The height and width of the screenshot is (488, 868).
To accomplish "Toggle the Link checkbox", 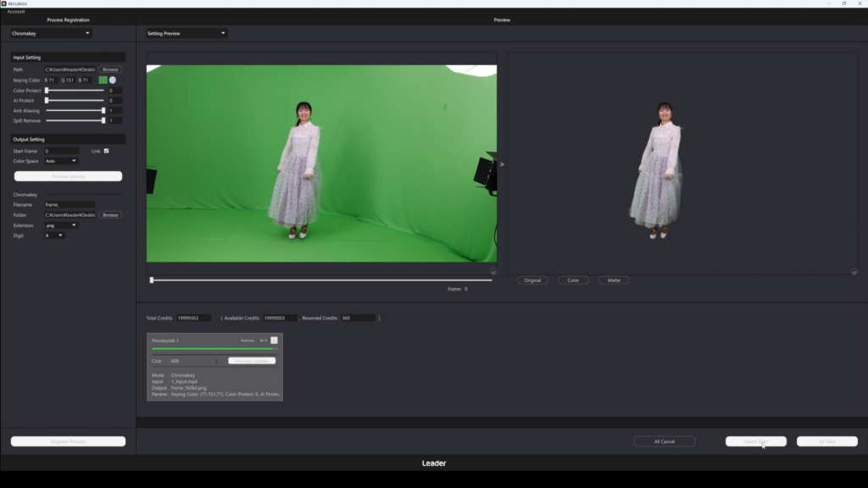I will click(106, 151).
